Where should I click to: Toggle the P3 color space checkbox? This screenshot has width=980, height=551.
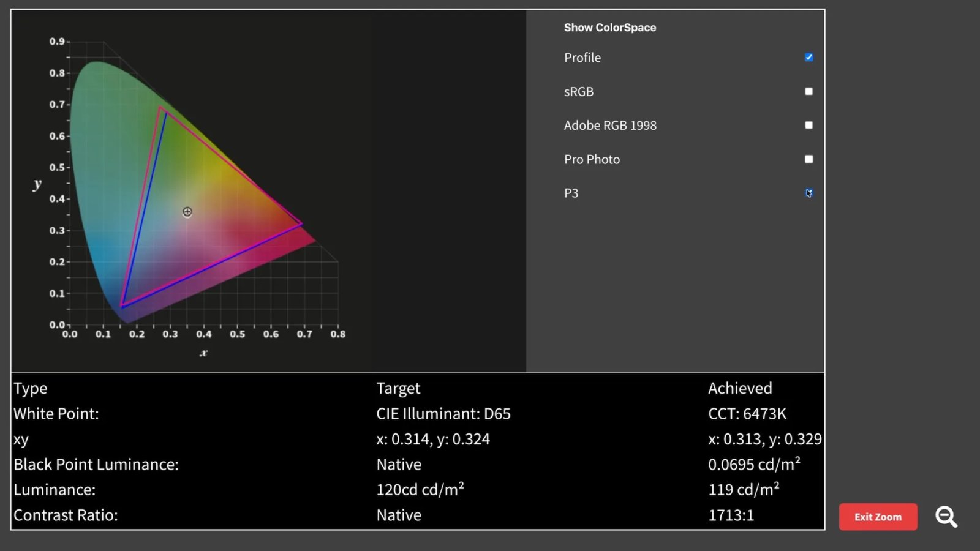tap(809, 192)
